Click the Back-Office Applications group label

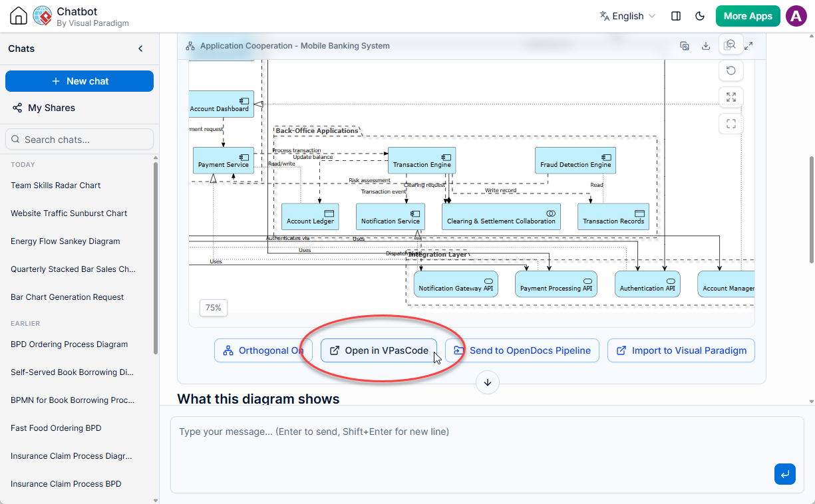(317, 131)
